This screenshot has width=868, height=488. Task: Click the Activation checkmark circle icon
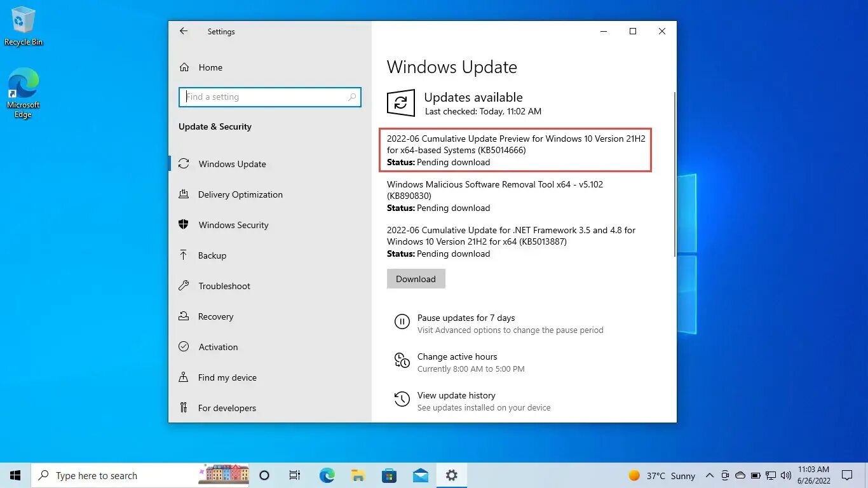pos(184,346)
